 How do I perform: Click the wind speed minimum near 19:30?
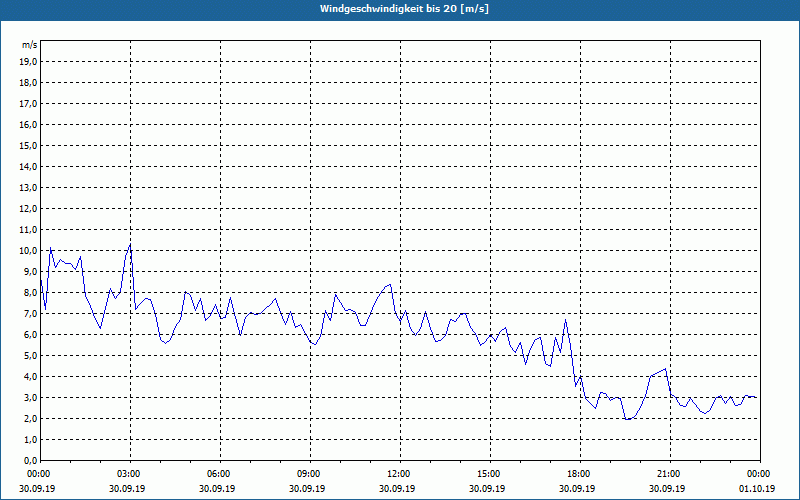(627, 419)
